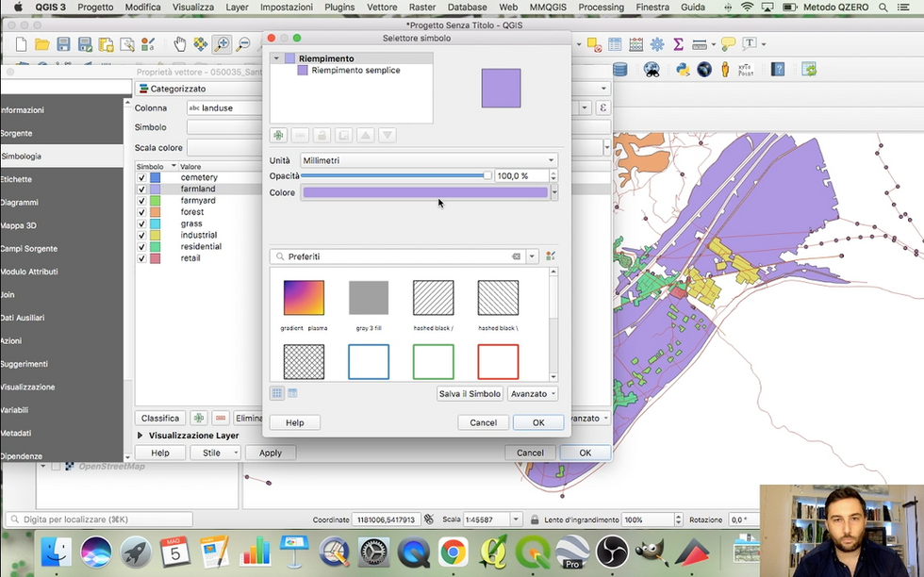Uncheck the residential category visibility

click(140, 246)
